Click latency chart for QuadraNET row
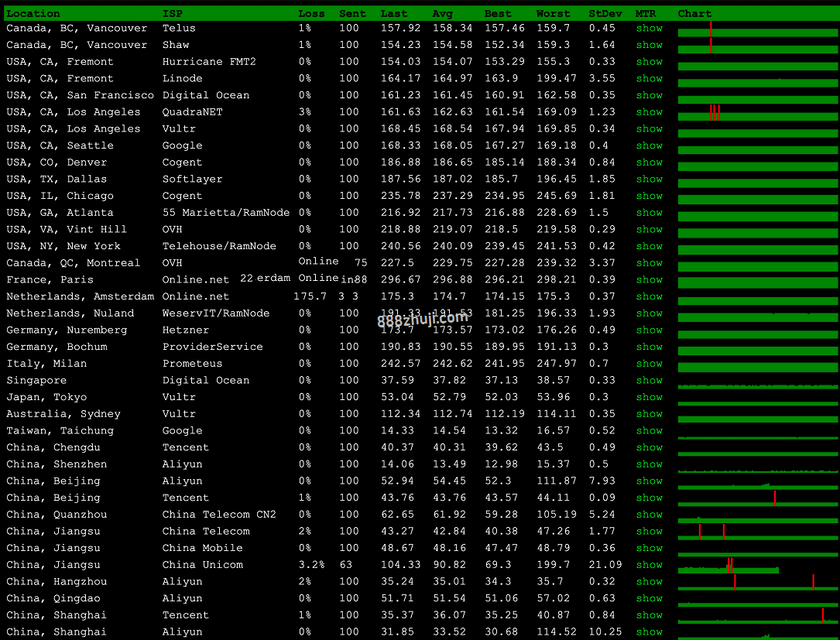The width and height of the screenshot is (840, 640). [x=757, y=112]
